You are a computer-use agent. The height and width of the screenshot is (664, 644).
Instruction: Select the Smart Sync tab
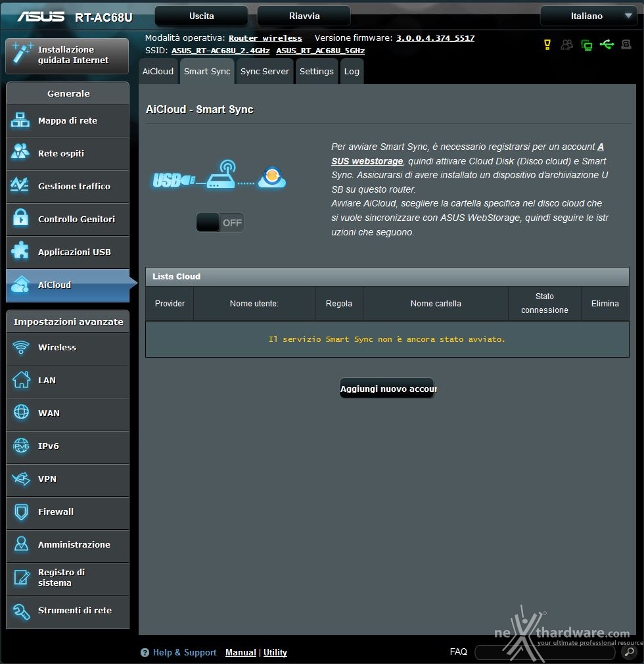point(207,71)
